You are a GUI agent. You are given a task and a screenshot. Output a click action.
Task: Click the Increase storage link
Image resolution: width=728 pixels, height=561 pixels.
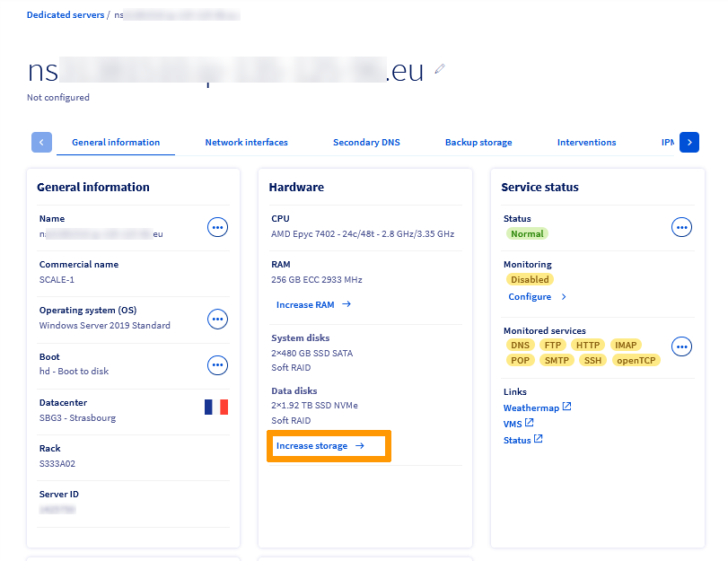click(320, 446)
